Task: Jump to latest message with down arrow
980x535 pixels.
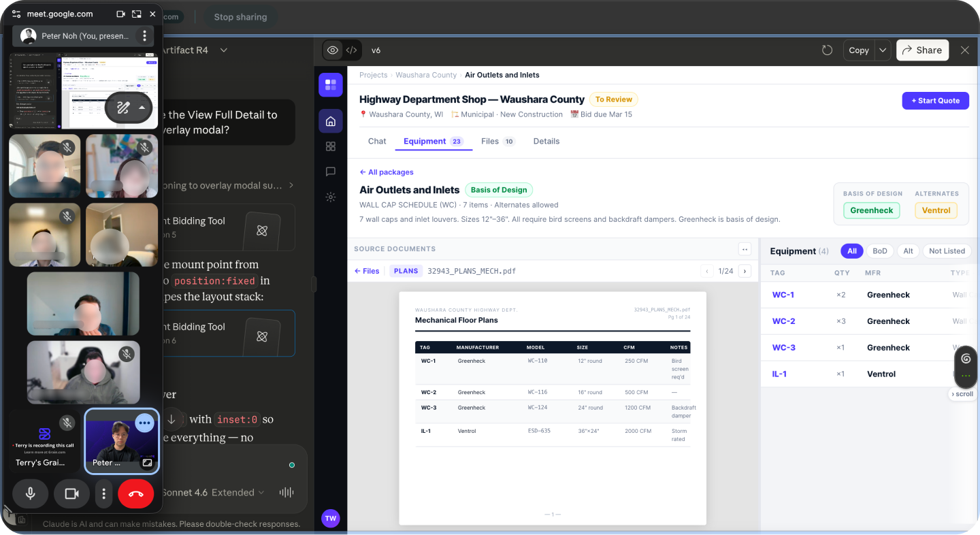Action: 172,419
